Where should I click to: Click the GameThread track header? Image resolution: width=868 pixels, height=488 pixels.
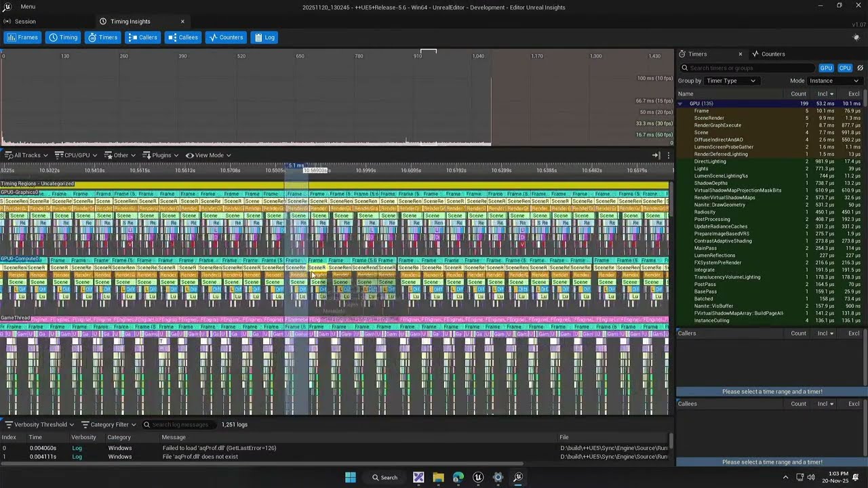coord(16,318)
